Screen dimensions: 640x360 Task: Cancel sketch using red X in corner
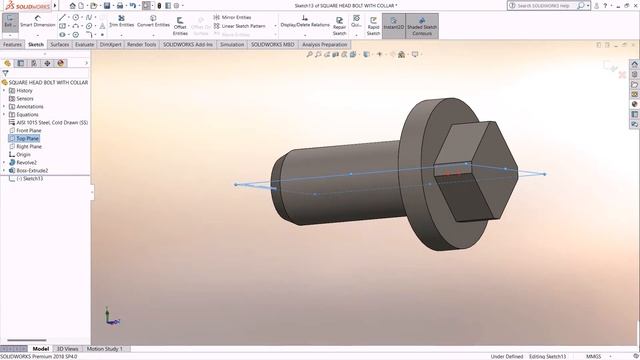(622, 75)
